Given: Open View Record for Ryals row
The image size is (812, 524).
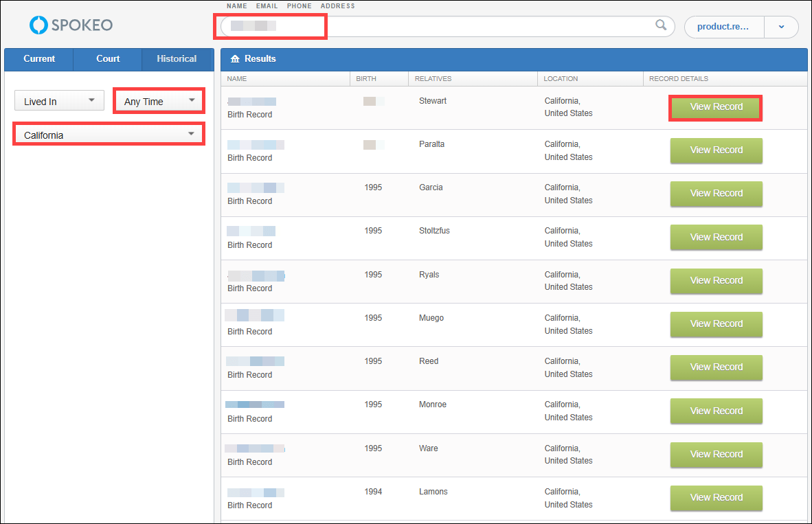Looking at the screenshot, I should pyautogui.click(x=716, y=280).
